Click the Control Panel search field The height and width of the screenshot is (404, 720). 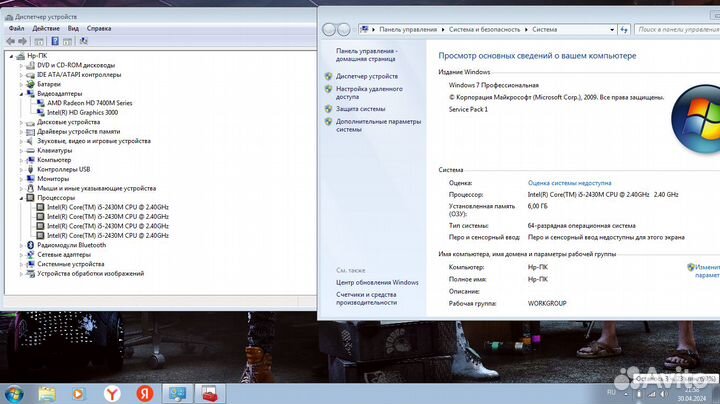click(x=677, y=29)
